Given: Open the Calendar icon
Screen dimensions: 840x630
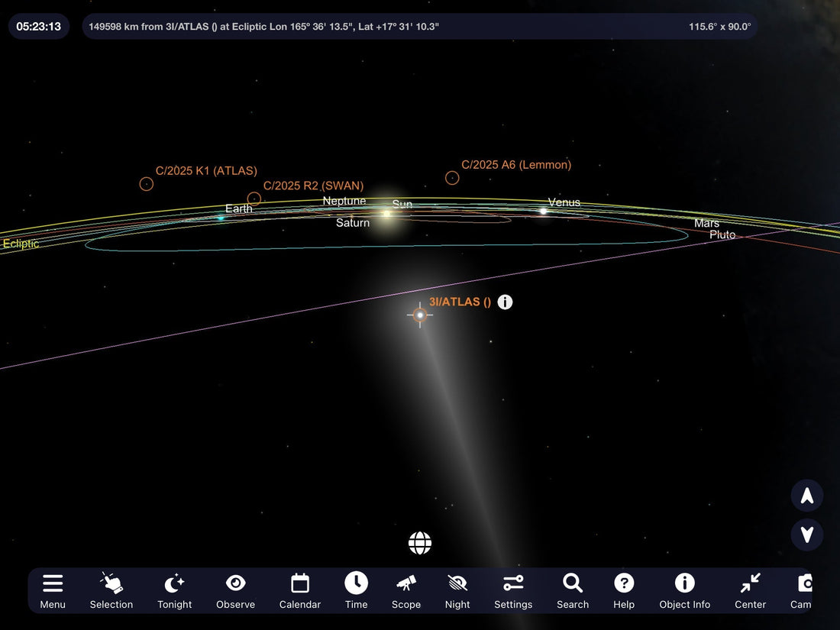Looking at the screenshot, I should pyautogui.click(x=300, y=584).
